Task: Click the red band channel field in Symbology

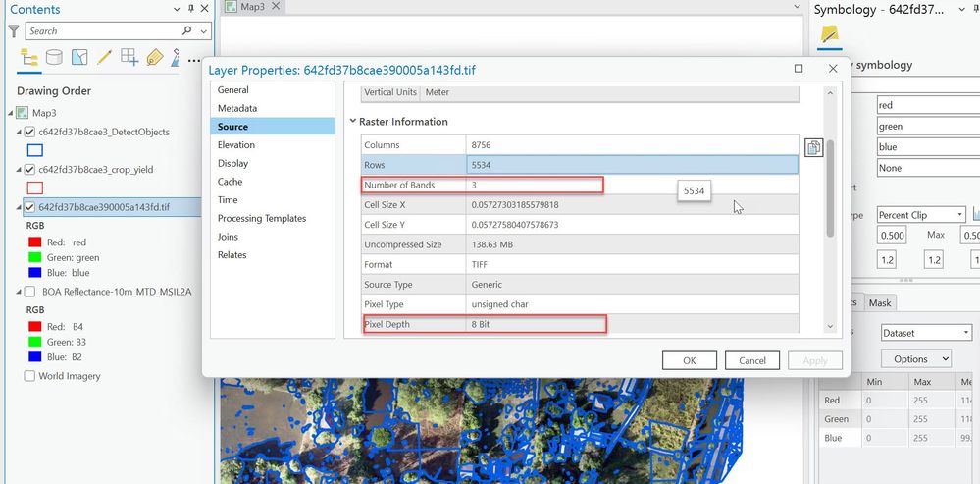Action: [x=928, y=105]
